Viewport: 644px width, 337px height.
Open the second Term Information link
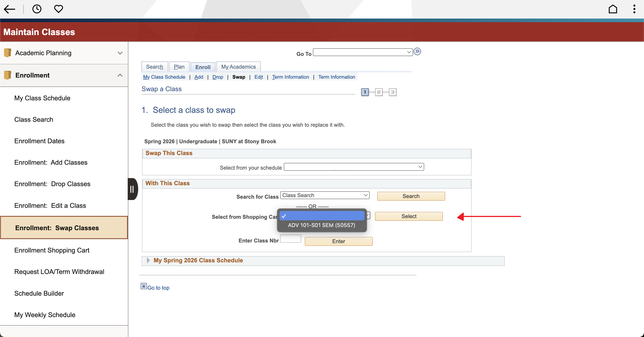point(337,77)
